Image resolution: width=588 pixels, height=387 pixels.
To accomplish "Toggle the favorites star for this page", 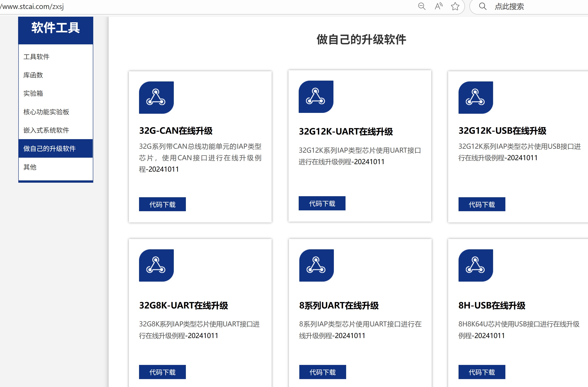I will click(x=455, y=7).
